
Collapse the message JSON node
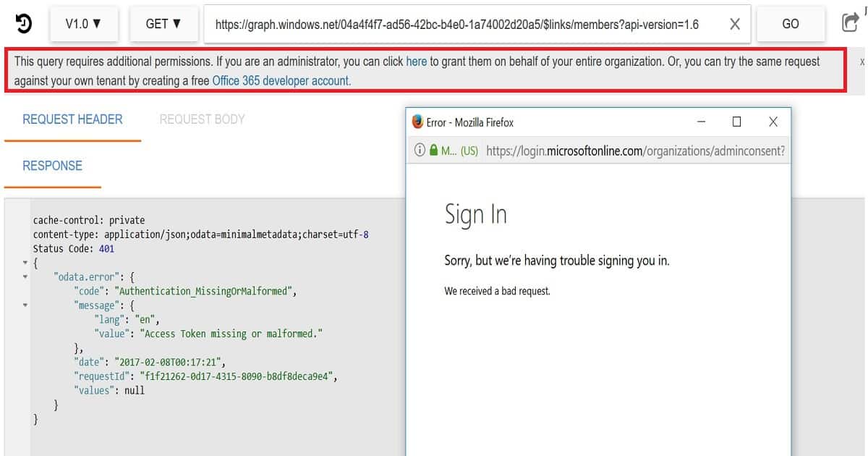(x=26, y=305)
